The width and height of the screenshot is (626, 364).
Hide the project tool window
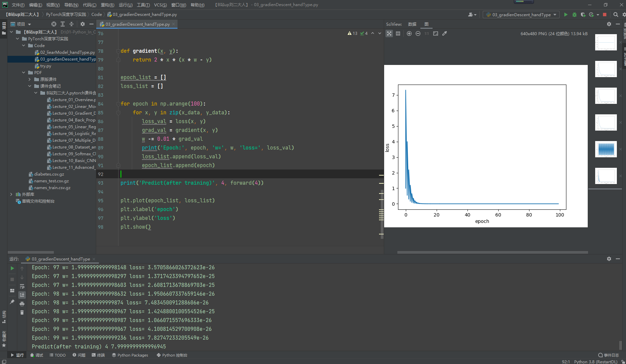pos(91,24)
